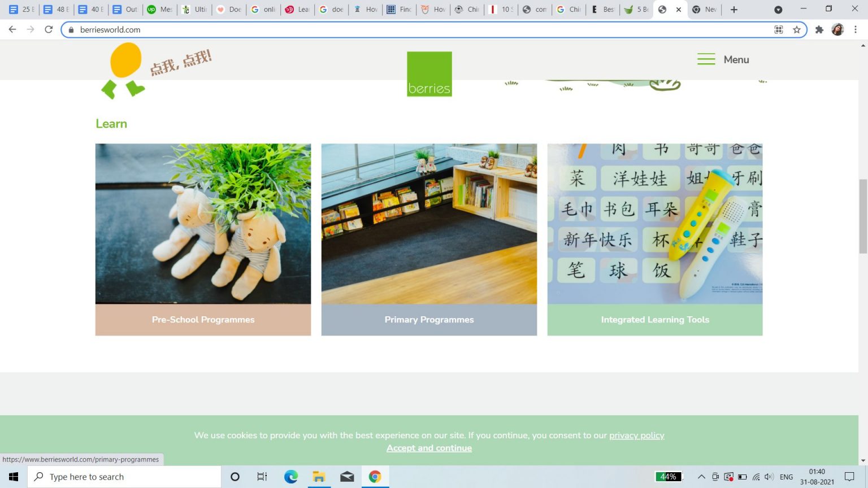Image resolution: width=868 pixels, height=488 pixels.
Task: Click the Berries logo at the top
Action: pos(429,73)
